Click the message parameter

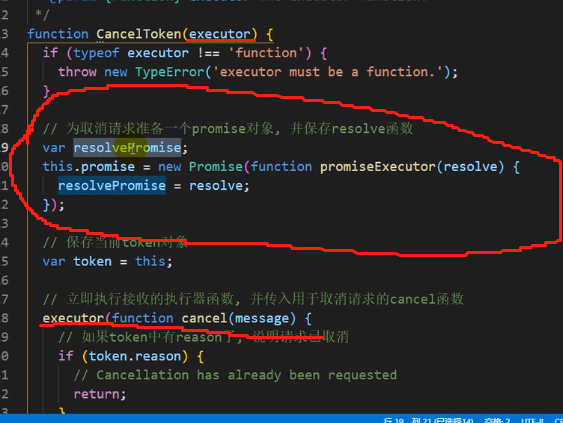262,318
